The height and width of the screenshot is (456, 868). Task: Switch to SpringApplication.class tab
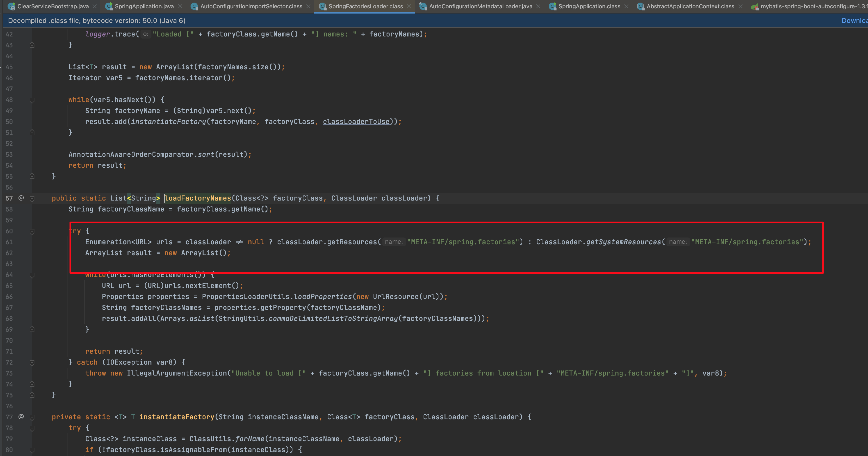tap(589, 6)
